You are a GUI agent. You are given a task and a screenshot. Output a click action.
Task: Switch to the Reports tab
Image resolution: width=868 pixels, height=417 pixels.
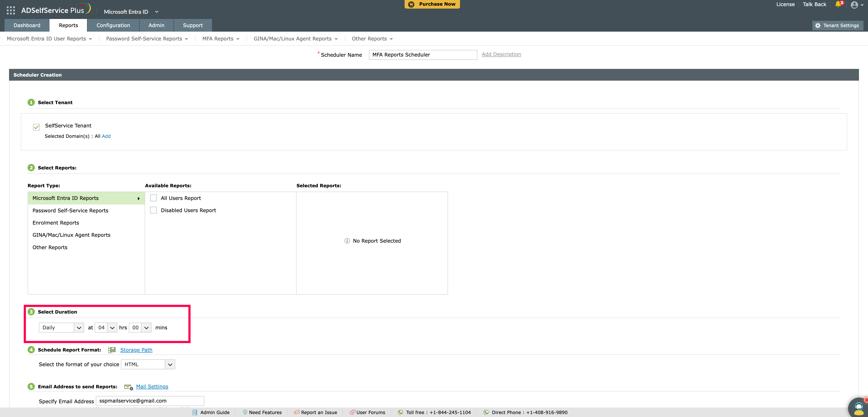pos(68,25)
